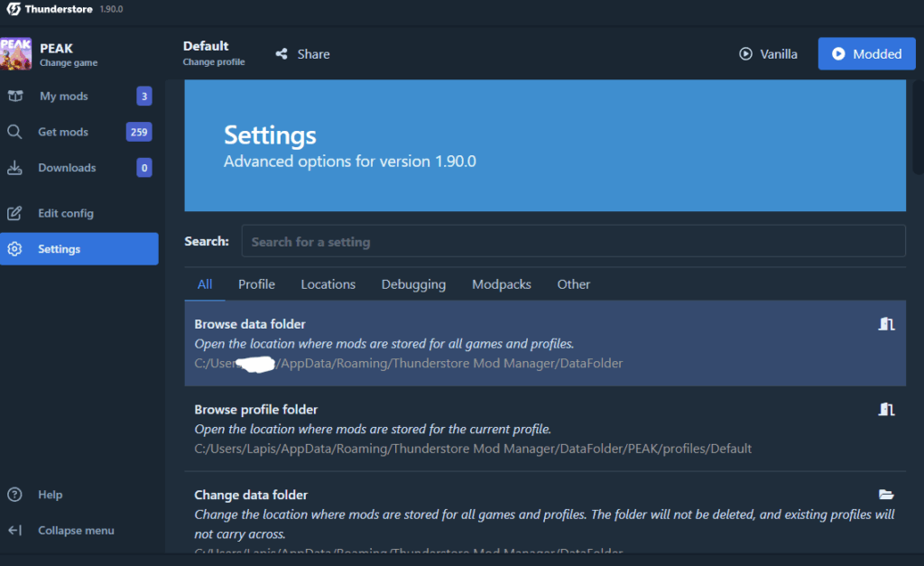Click the Get mods magnifier icon

14,132
